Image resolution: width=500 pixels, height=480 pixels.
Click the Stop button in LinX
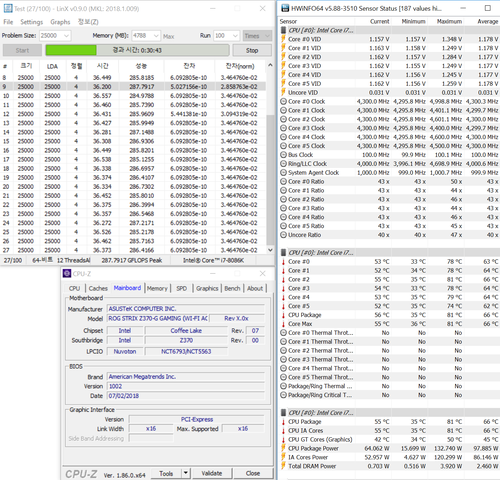tap(252, 50)
